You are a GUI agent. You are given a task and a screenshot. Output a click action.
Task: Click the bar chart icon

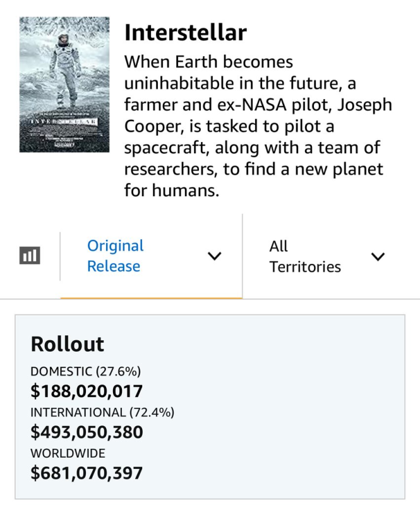click(x=30, y=256)
